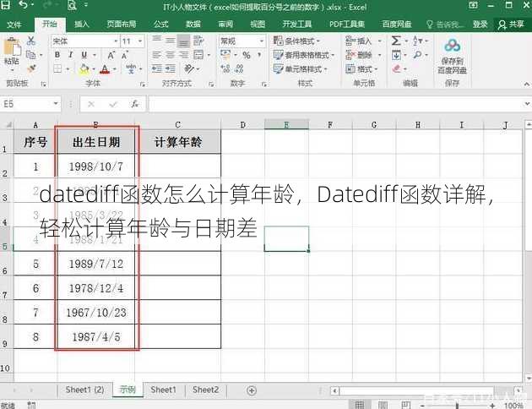The width and height of the screenshot is (532, 409).
Task: Click the Find and Select magnifier icon
Action: pyautogui.click(x=418, y=55)
